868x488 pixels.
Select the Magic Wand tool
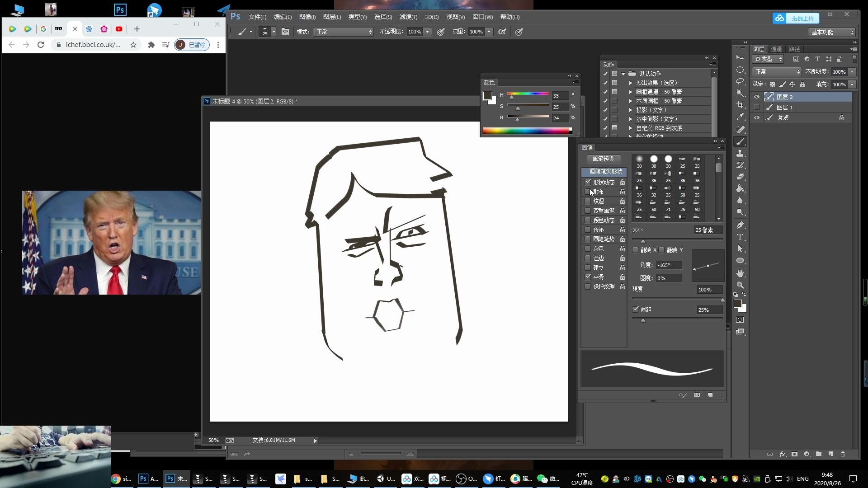740,93
